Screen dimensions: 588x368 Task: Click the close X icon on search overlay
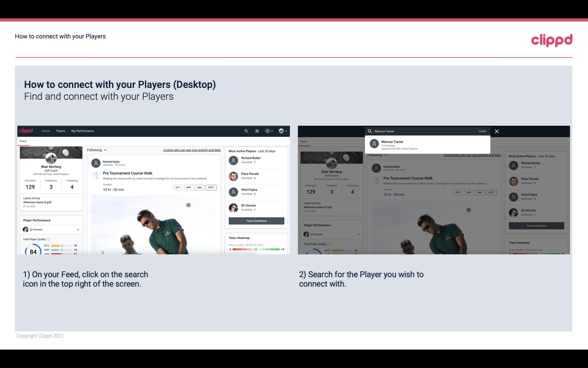coord(498,131)
